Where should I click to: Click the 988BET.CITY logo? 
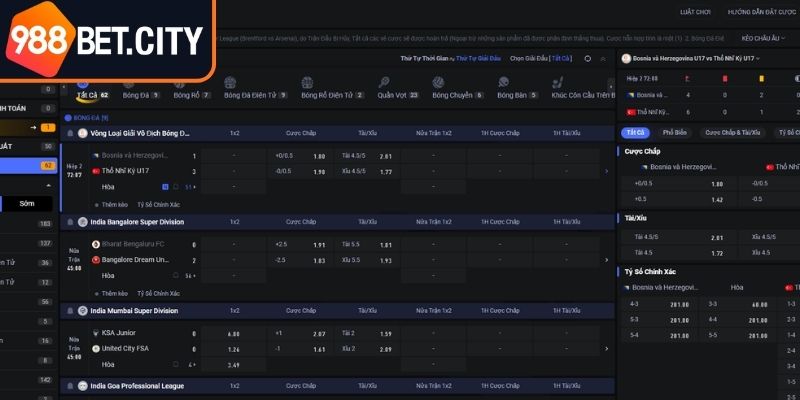point(106,39)
